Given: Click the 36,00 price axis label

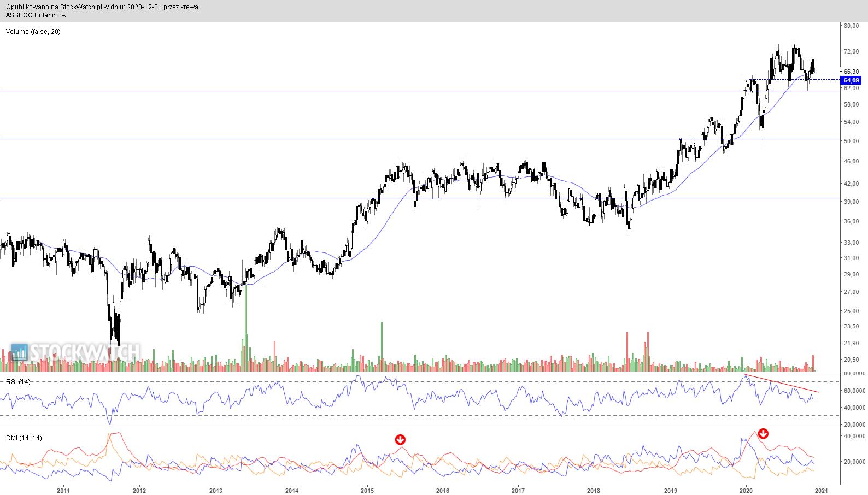Looking at the screenshot, I should point(852,221).
